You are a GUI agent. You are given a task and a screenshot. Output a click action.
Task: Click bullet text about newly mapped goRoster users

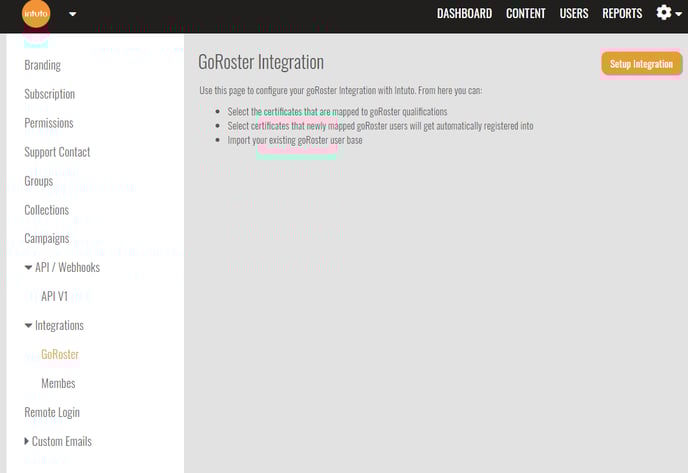(x=380, y=126)
